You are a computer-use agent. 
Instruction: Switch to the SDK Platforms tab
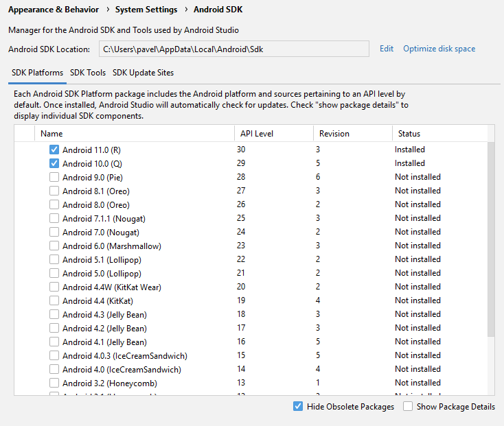click(x=37, y=73)
